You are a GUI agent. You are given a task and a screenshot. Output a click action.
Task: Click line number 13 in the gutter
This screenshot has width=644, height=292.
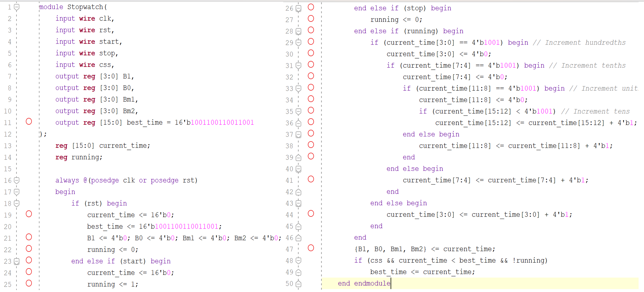pyautogui.click(x=8, y=145)
